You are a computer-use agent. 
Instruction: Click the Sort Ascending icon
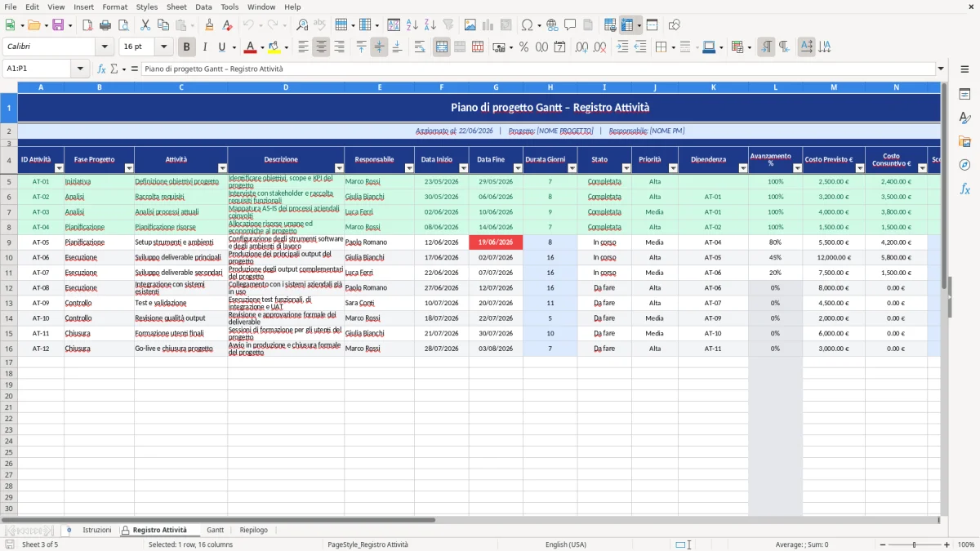click(x=412, y=25)
